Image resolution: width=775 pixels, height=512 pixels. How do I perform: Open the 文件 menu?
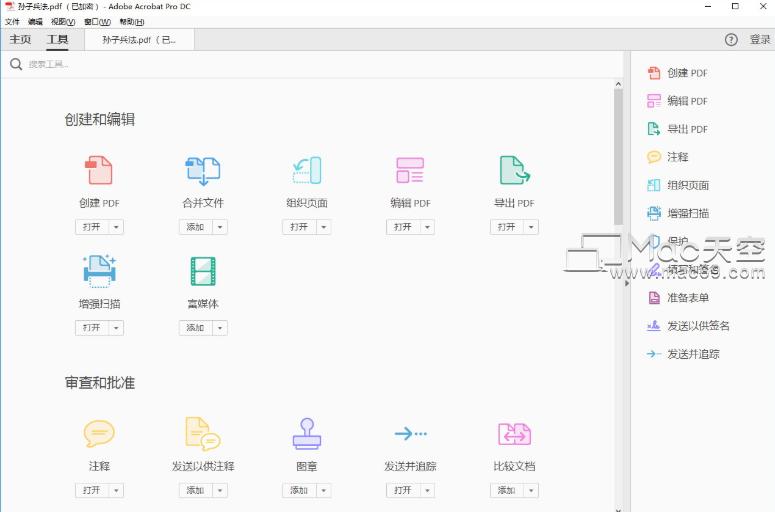[12, 22]
